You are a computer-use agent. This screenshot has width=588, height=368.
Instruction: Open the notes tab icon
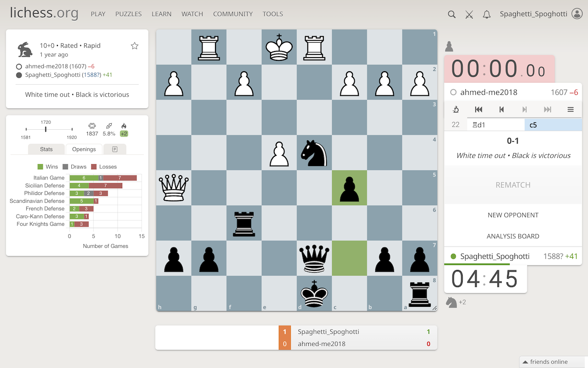(115, 149)
